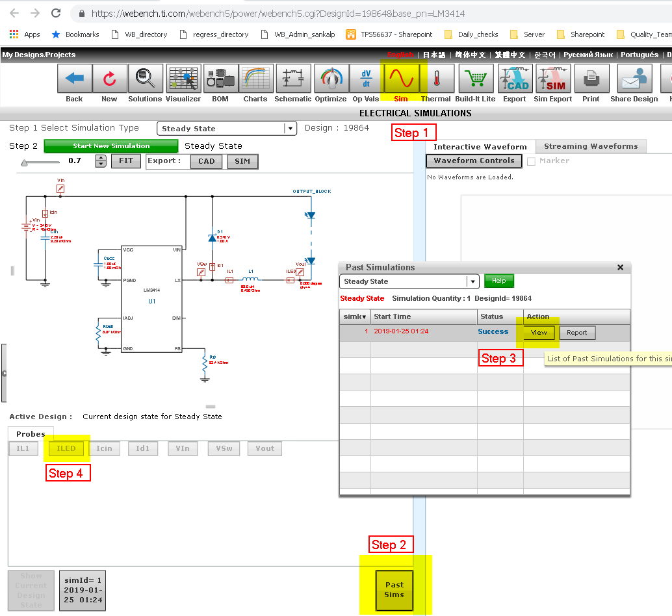Screen dimensions: 672x616
Task: Go back in the browser
Action: 14,13
